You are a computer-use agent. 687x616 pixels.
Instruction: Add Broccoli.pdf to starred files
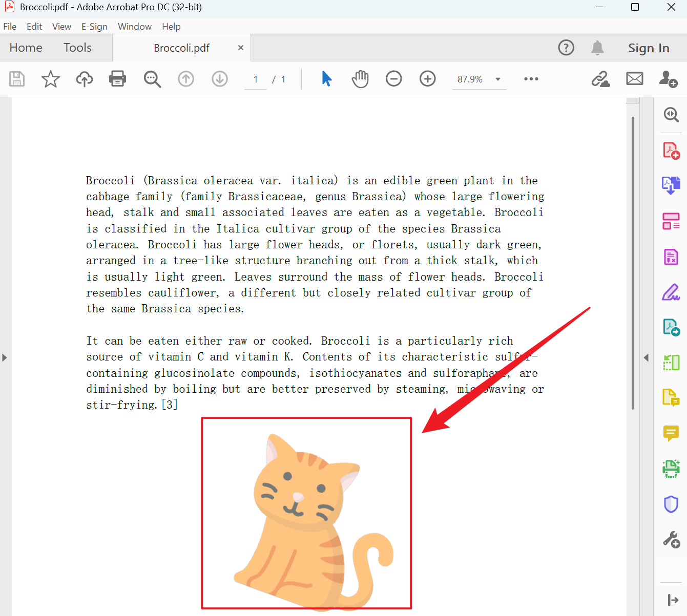(50, 79)
